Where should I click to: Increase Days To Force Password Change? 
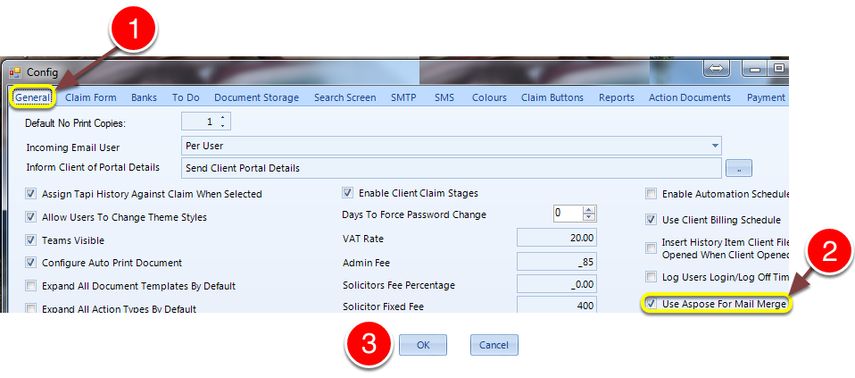pyautogui.click(x=588, y=209)
